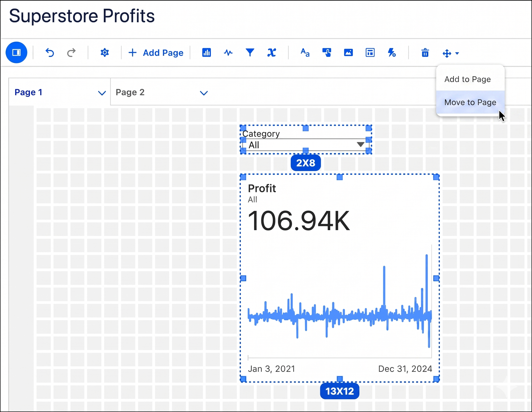532x412 pixels.
Task: Click the 13X12 size badge
Action: (340, 391)
